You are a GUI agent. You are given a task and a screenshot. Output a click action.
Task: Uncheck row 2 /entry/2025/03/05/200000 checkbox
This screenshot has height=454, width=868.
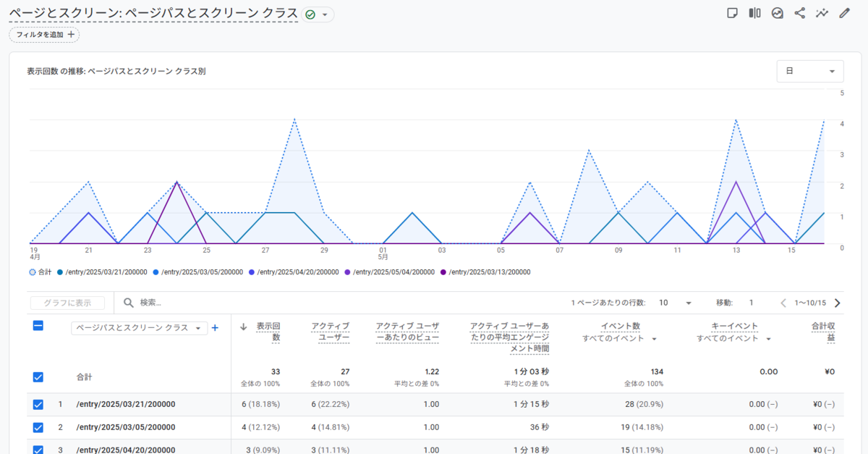point(38,427)
